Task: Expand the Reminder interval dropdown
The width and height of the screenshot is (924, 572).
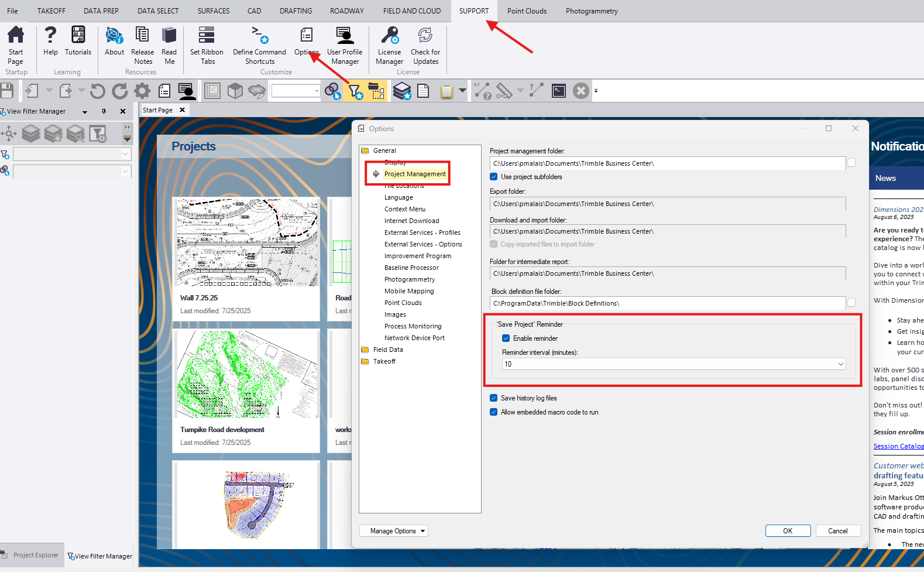Action: pos(840,364)
